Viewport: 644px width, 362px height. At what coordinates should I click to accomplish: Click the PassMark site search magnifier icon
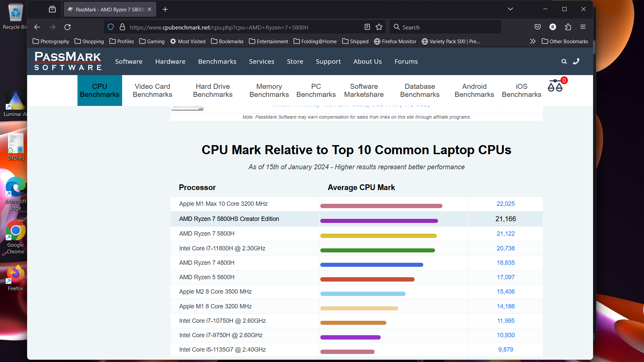click(x=564, y=62)
